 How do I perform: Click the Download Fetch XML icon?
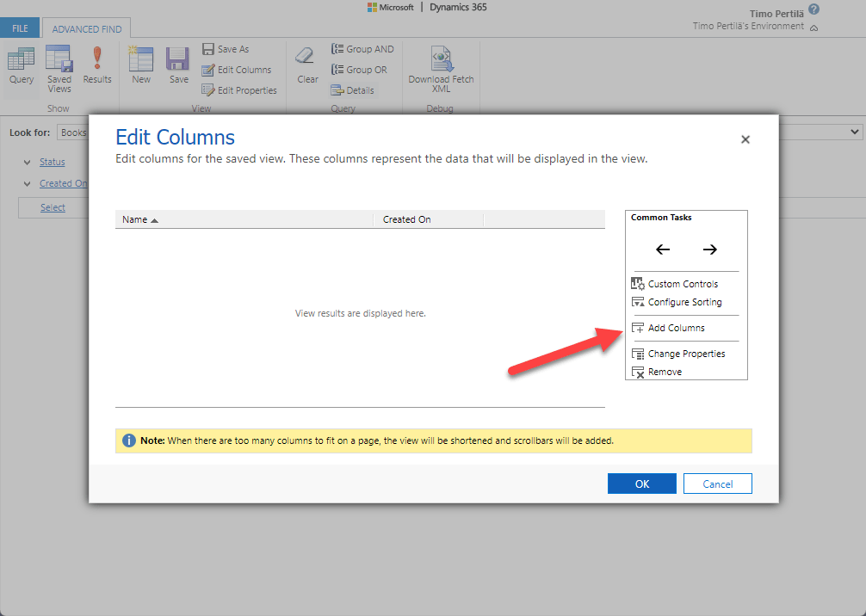(441, 59)
